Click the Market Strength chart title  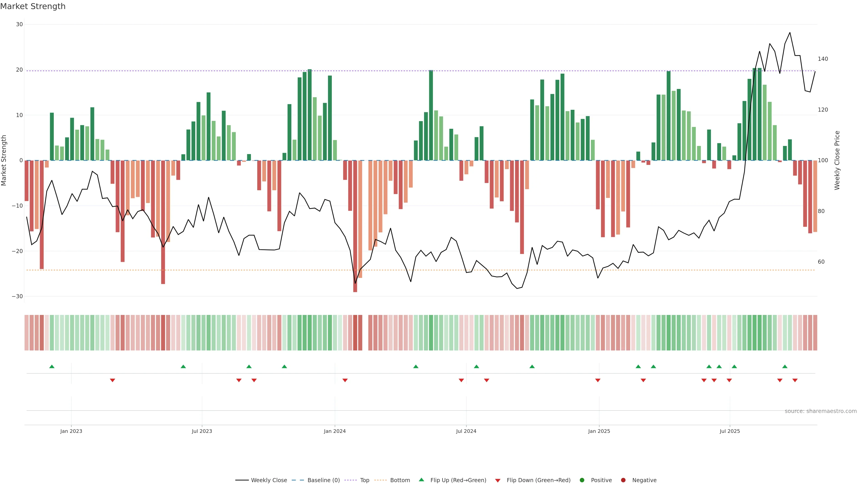[33, 6]
